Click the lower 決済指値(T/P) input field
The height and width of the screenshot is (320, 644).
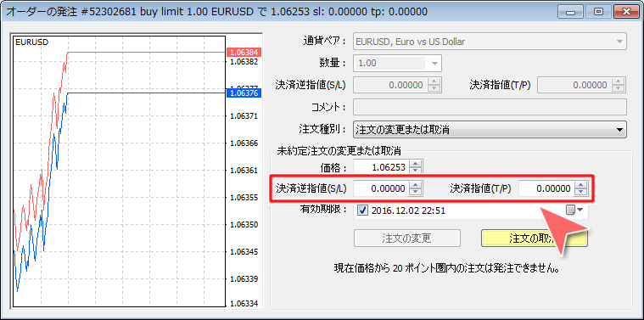pos(546,188)
